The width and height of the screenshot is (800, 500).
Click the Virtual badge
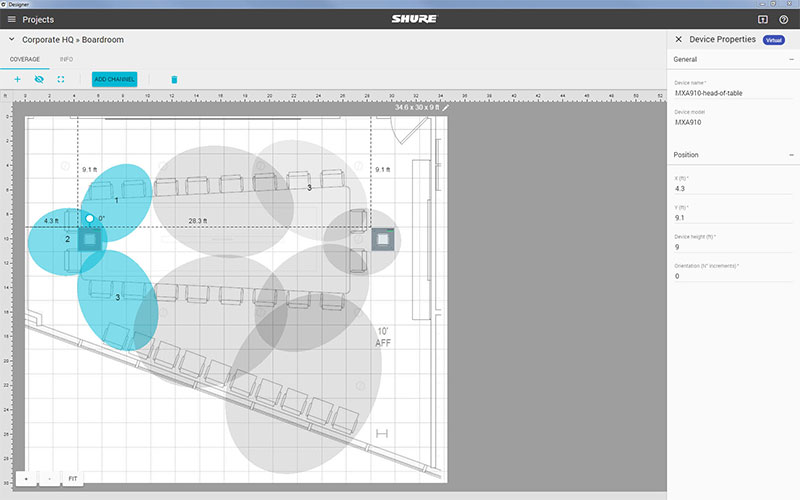[773, 40]
